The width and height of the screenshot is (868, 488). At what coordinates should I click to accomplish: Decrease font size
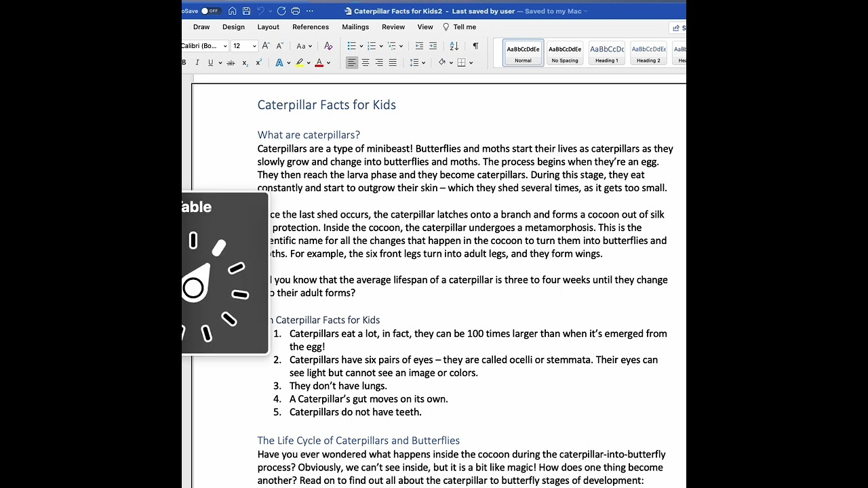279,46
